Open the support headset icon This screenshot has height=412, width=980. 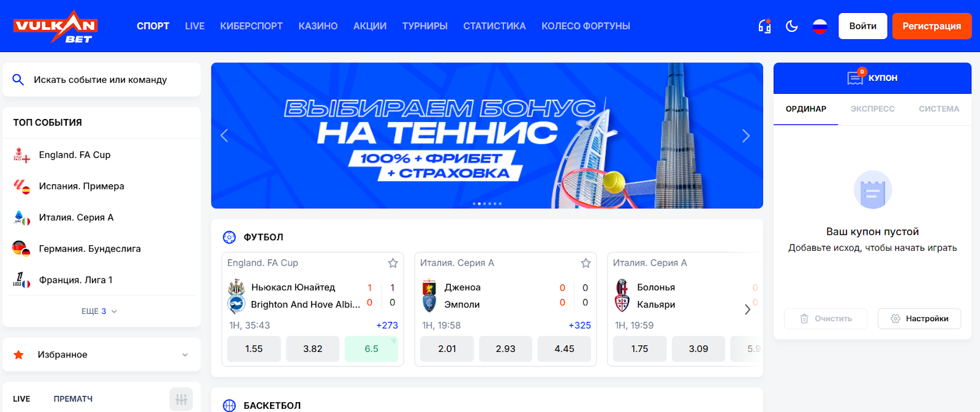coord(764,26)
